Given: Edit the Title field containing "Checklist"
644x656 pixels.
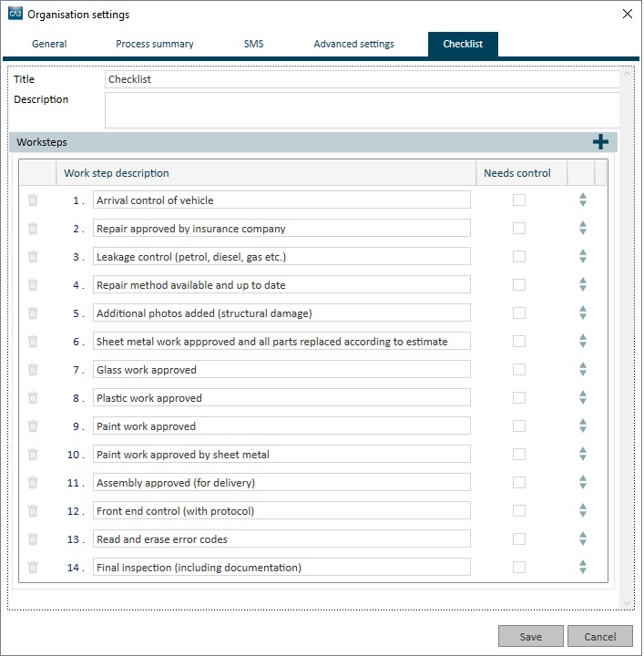Looking at the screenshot, I should (363, 79).
